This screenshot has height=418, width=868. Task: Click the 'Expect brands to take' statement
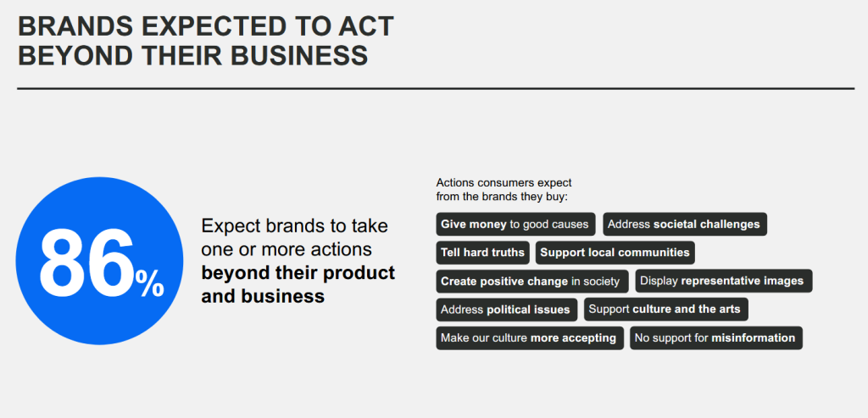[294, 226]
